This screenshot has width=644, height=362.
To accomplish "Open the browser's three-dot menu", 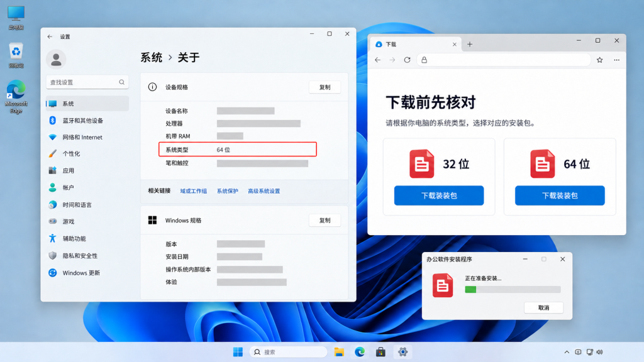I will 616,60.
